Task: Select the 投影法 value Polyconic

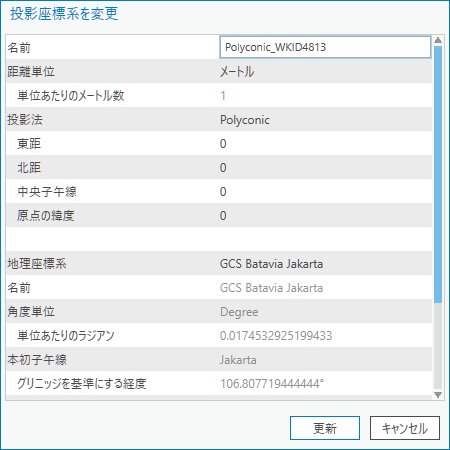Action: 245,120
